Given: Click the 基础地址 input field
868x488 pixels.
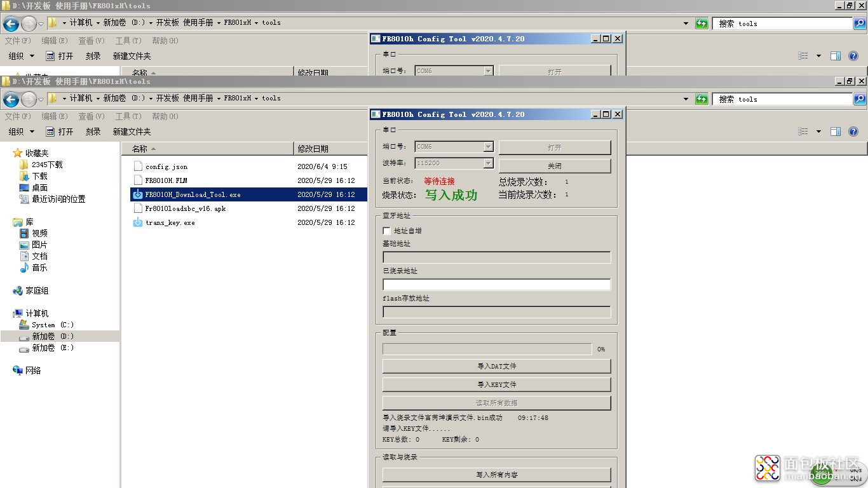Looking at the screenshot, I should click(496, 257).
